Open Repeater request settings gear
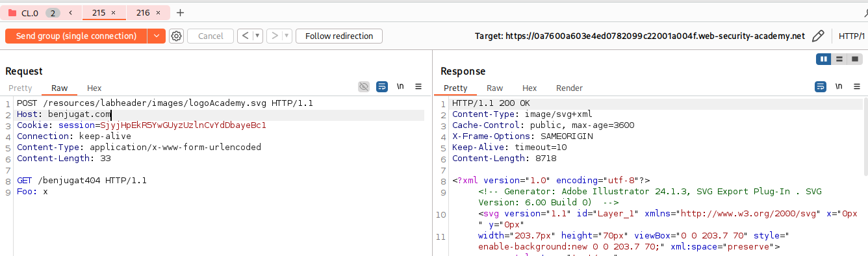 click(x=176, y=36)
